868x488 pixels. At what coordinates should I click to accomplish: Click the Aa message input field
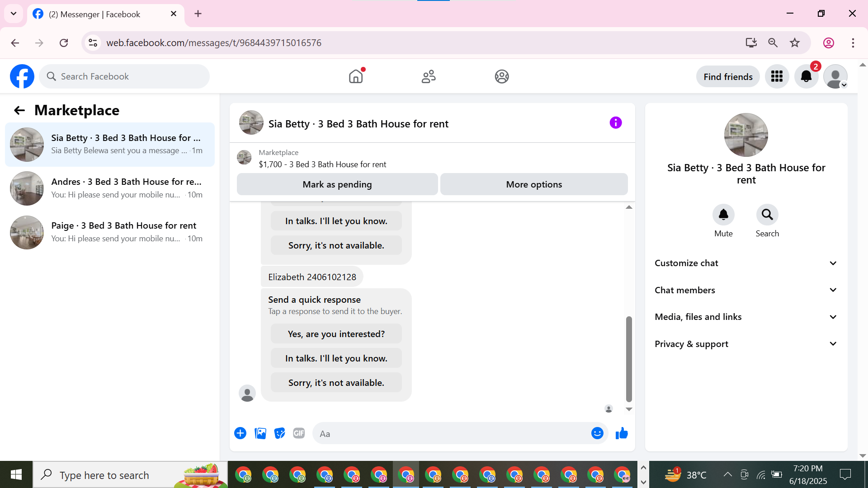click(x=452, y=434)
